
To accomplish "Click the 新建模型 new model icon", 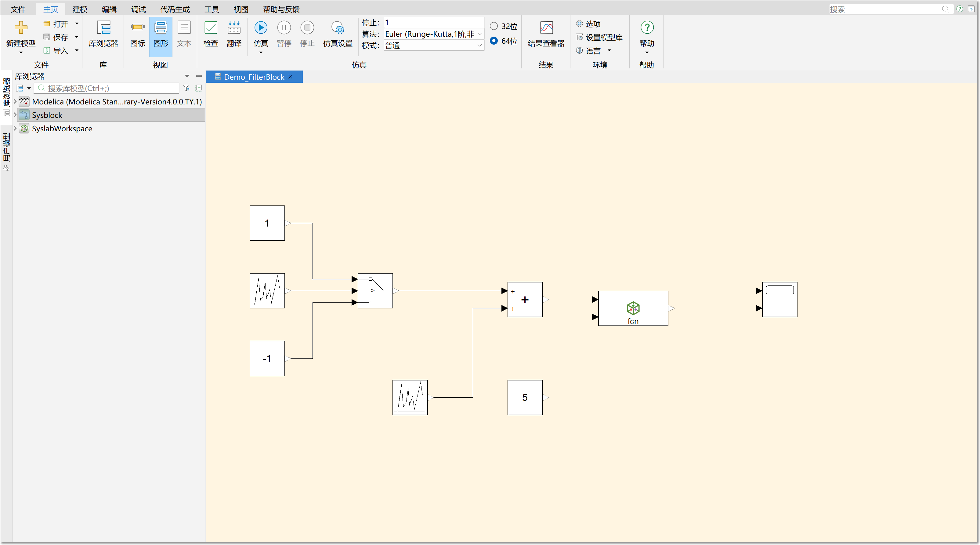I will (21, 27).
